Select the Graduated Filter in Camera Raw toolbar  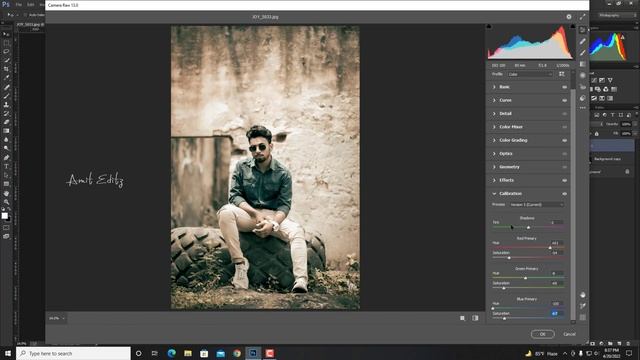tap(582, 64)
